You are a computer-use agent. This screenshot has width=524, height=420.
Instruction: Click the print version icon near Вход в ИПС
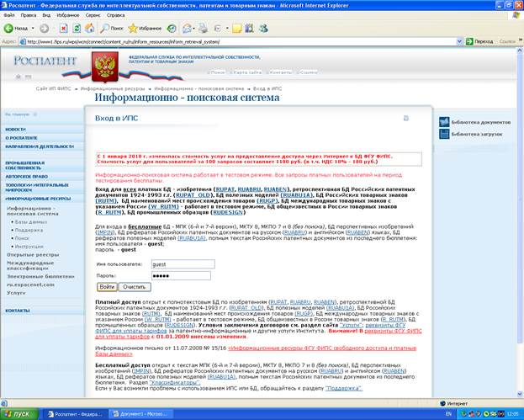coord(406,118)
